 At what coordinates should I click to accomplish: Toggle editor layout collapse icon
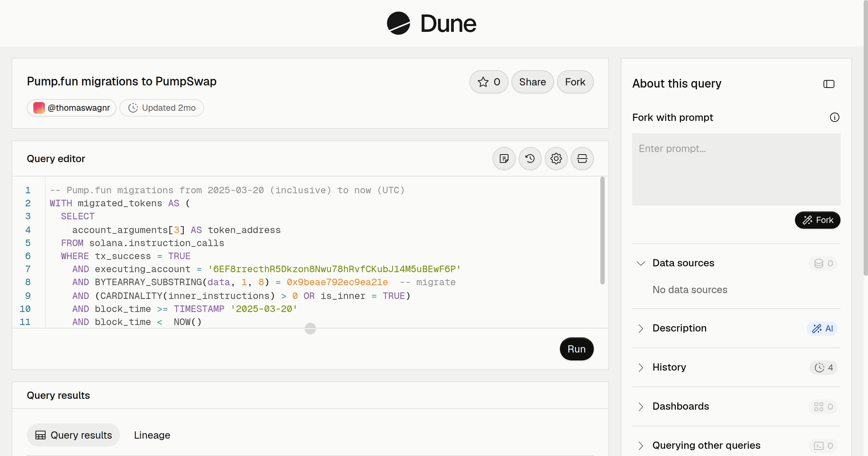[x=582, y=159]
